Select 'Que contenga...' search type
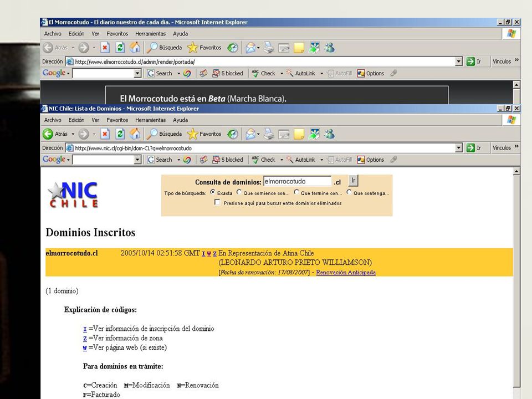The width and height of the screenshot is (532, 399). coord(349,192)
